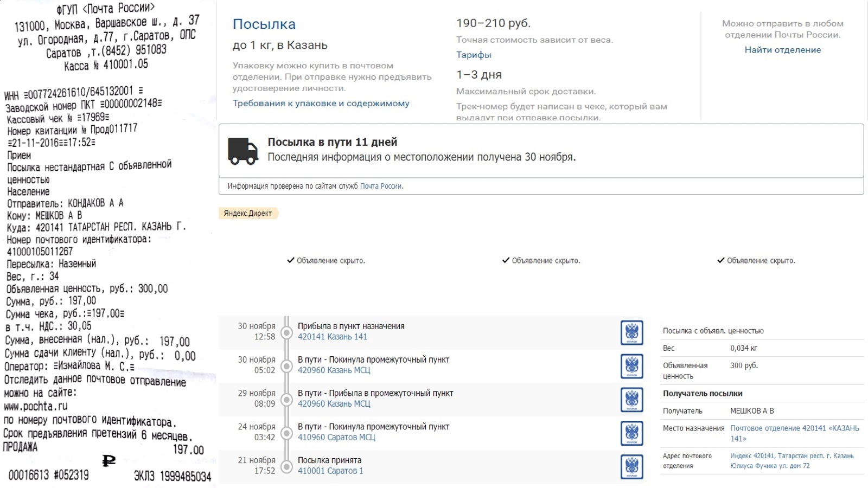Open Требования к упаковке и содержимому link
This screenshot has height=488, width=868.
click(321, 103)
